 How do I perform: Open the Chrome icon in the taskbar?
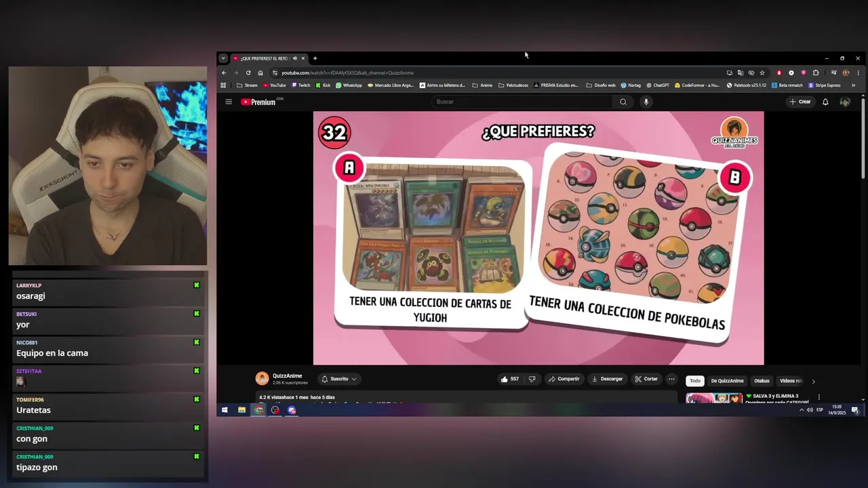tap(258, 410)
